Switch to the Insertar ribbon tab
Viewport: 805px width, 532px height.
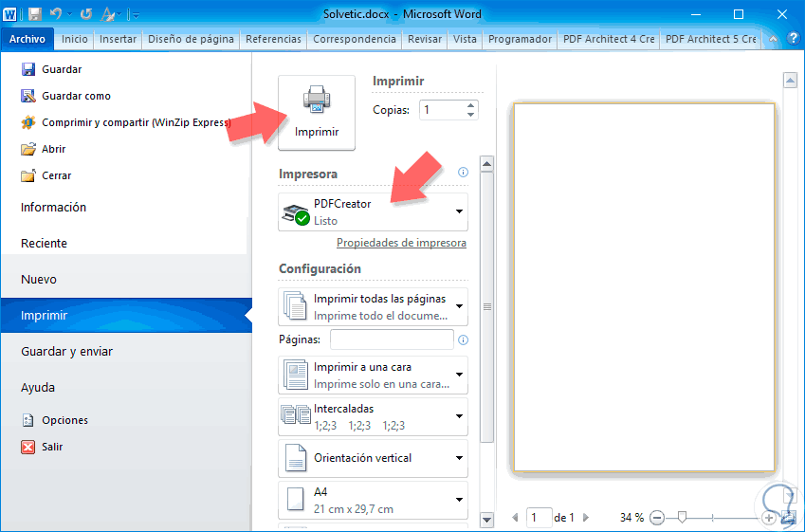point(119,39)
